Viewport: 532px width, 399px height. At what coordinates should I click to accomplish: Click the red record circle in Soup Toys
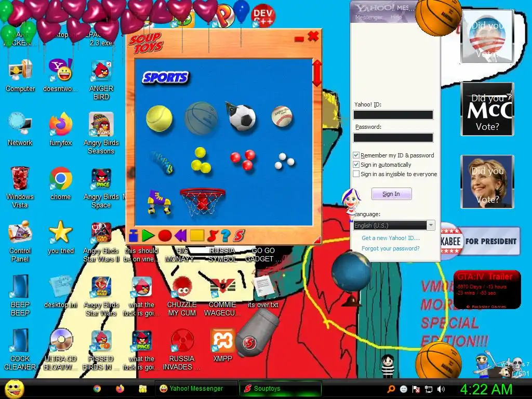(165, 235)
